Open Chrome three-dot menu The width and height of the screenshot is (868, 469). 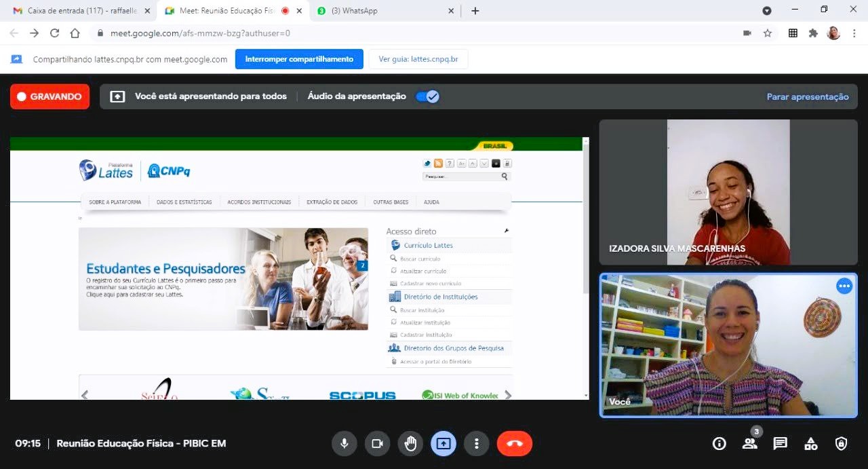[854, 33]
